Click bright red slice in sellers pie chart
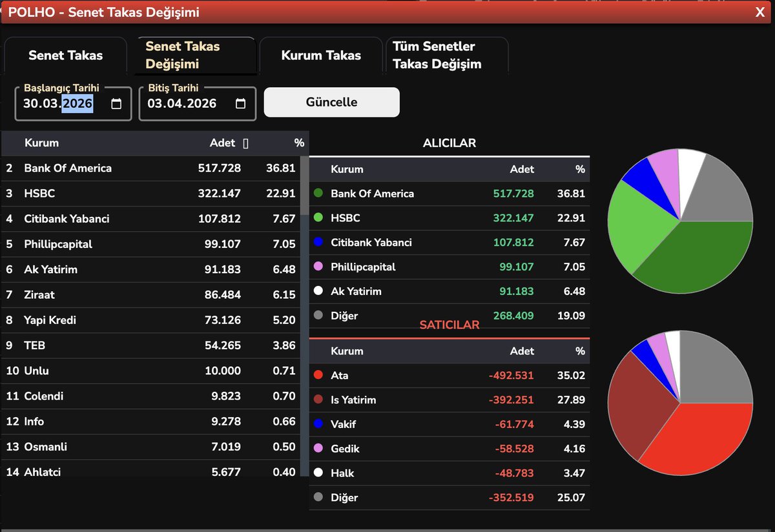The height and width of the screenshot is (532, 775). point(701,440)
